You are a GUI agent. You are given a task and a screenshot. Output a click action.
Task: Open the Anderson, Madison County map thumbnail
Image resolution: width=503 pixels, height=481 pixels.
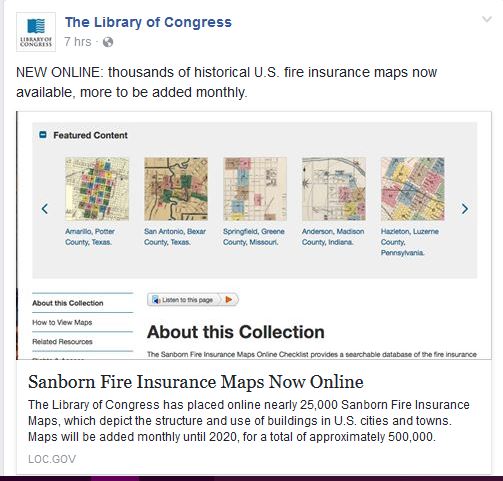click(334, 189)
